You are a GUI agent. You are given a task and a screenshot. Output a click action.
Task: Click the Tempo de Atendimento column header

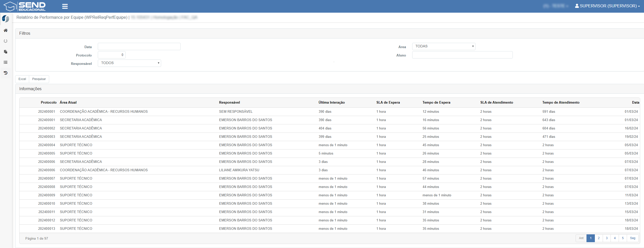pyautogui.click(x=561, y=103)
